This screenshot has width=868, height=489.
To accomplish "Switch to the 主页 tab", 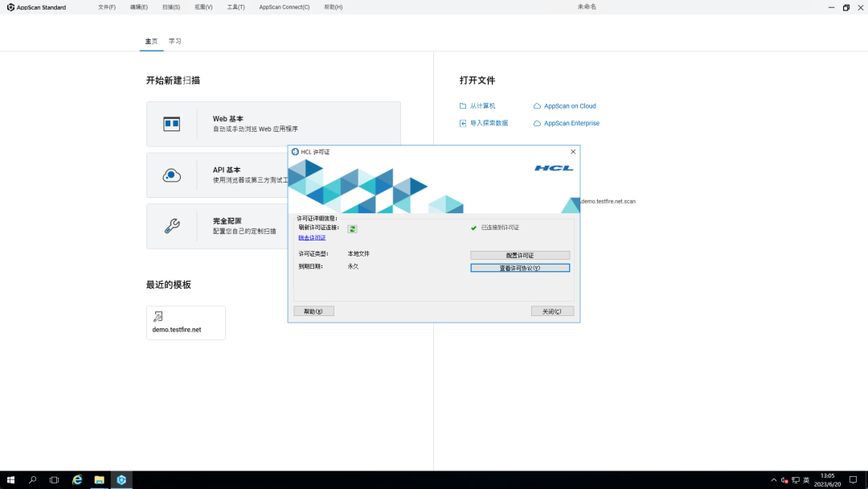I will point(152,41).
